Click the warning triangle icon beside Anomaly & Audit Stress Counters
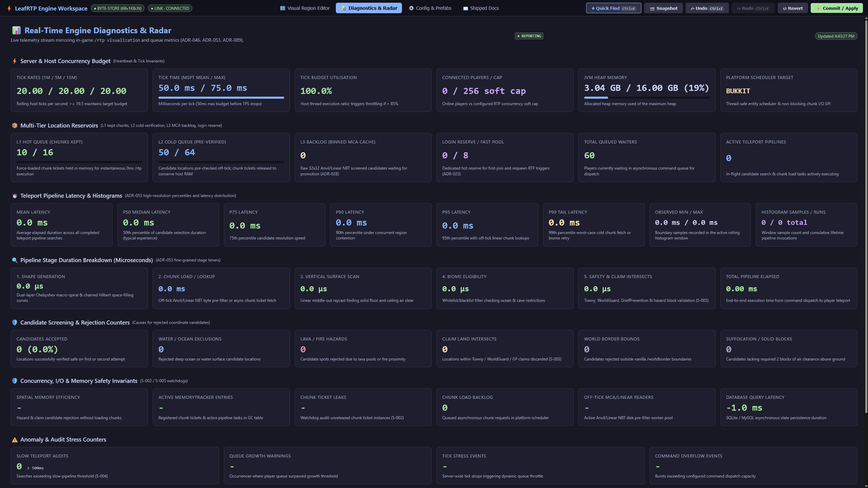 pos(15,440)
